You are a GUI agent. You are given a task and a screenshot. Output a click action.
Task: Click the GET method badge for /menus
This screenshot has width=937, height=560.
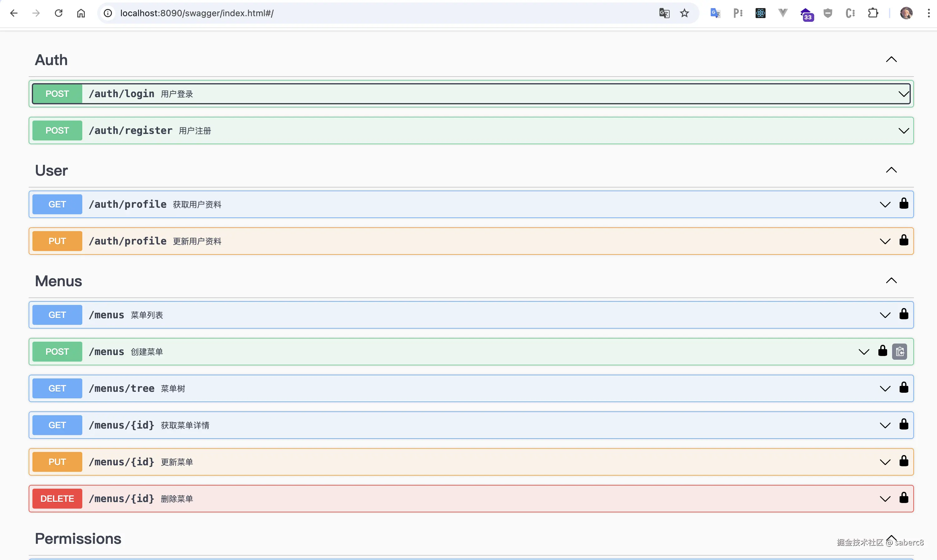coord(57,315)
